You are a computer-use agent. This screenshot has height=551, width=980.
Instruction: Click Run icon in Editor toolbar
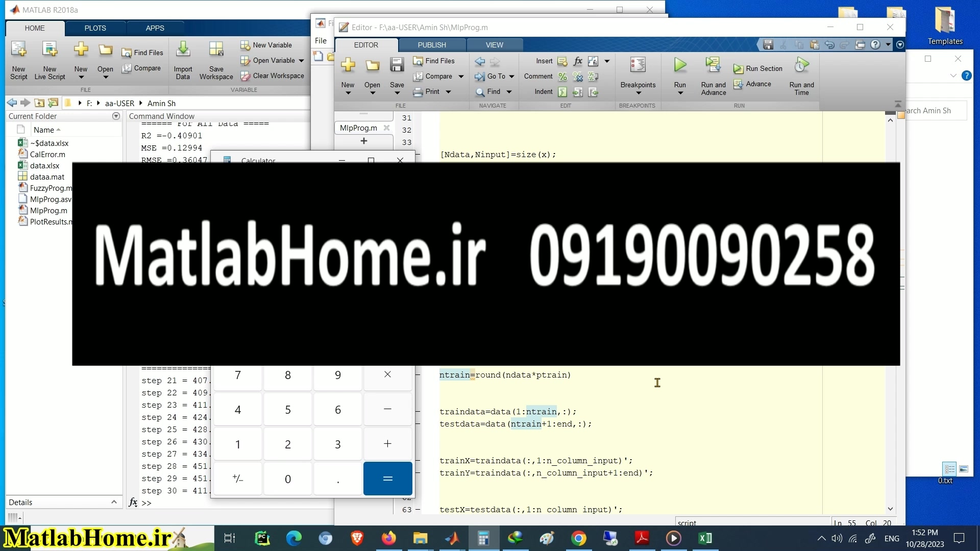tap(680, 65)
